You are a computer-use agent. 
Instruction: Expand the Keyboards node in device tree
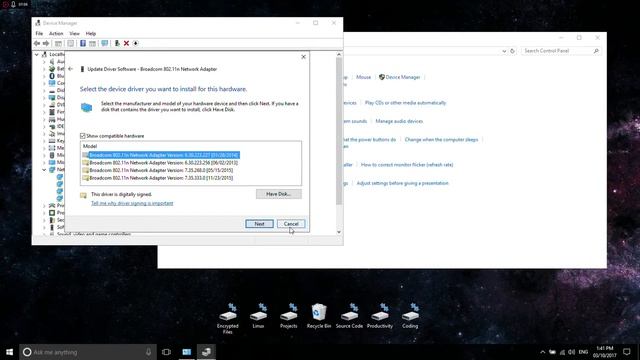pyautogui.click(x=44, y=141)
